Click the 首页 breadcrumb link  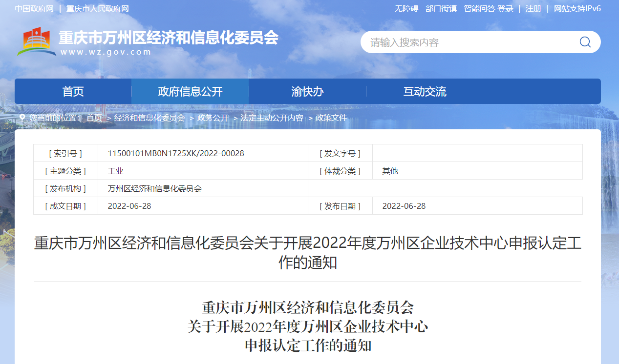(x=94, y=118)
